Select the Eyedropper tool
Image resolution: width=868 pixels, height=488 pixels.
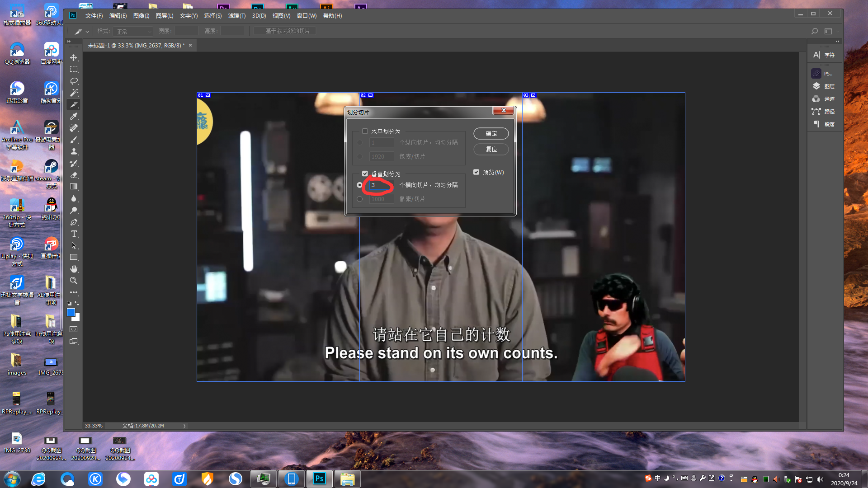pos(74,116)
